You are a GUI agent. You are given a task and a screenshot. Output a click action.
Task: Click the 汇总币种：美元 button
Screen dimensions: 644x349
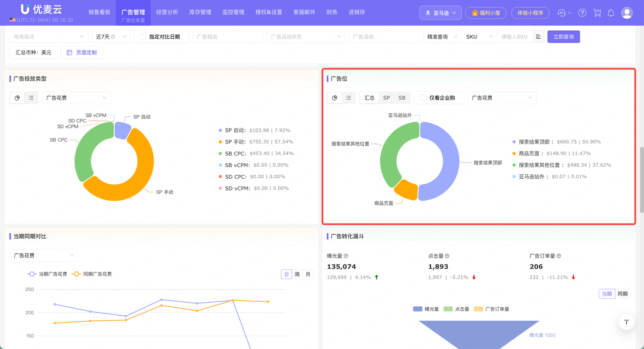pos(34,52)
